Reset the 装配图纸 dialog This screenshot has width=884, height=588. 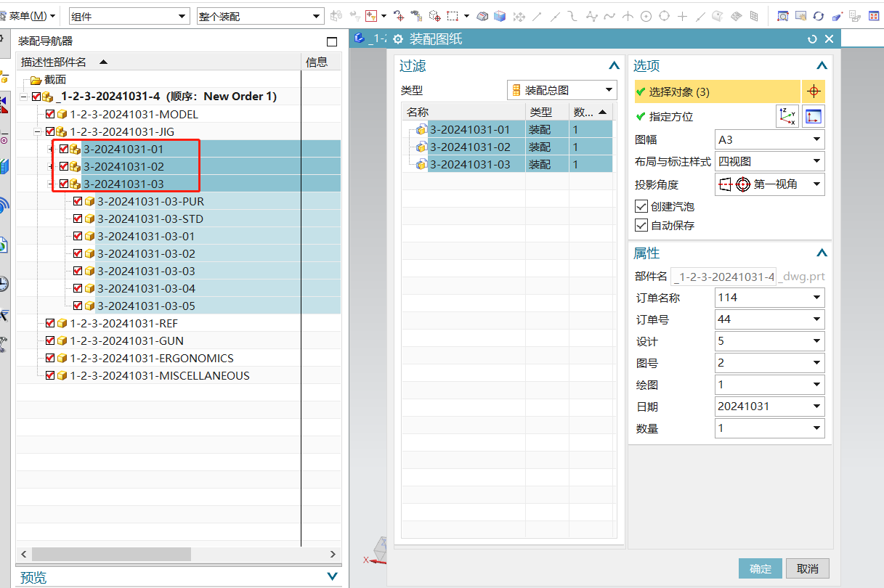tap(812, 39)
